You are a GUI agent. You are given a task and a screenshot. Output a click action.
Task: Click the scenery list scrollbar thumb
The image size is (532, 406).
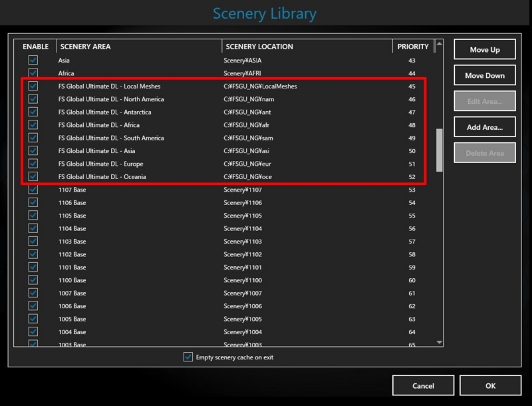click(x=439, y=150)
